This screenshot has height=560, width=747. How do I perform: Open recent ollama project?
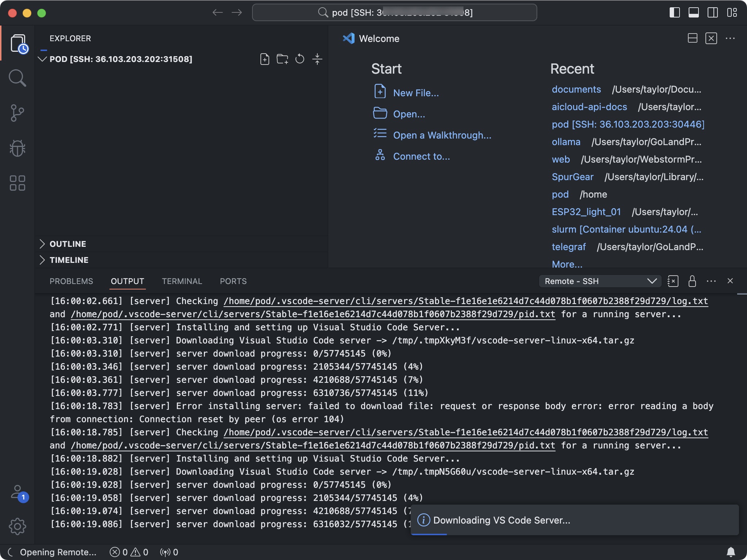click(566, 142)
